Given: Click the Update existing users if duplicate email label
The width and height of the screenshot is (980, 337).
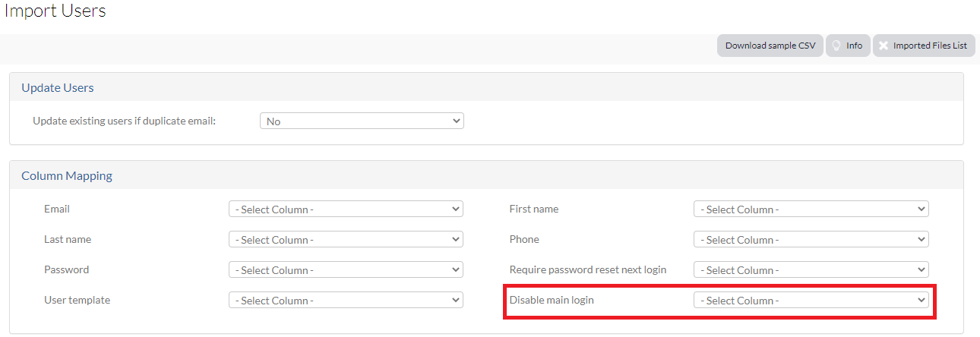Looking at the screenshot, I should tap(125, 121).
